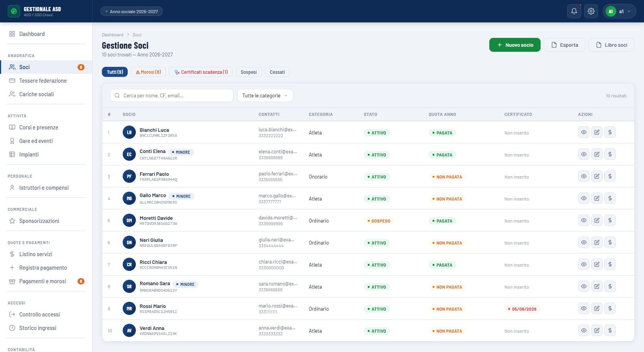
Task: Open Istruttori e compensi
Action: click(x=46, y=188)
